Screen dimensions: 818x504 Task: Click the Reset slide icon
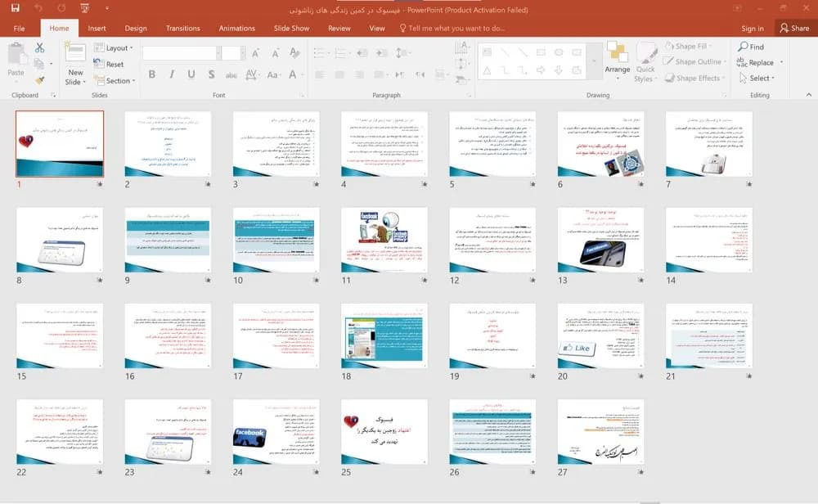[99, 64]
